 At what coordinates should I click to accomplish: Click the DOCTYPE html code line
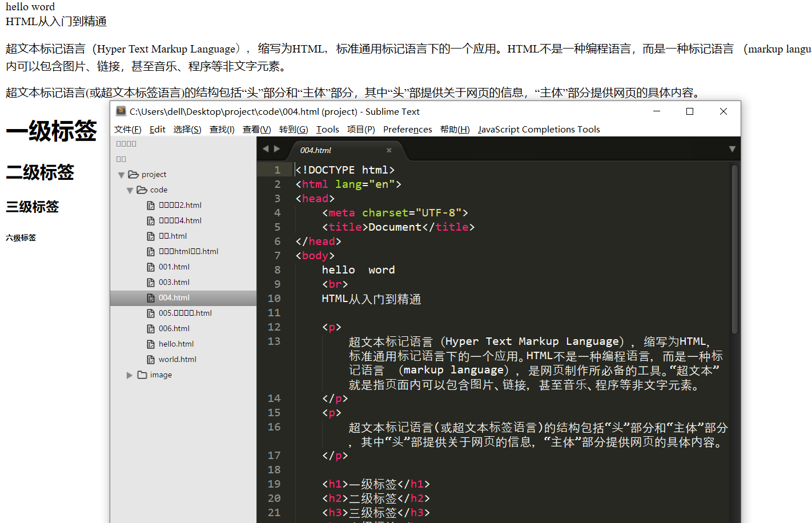pos(345,170)
